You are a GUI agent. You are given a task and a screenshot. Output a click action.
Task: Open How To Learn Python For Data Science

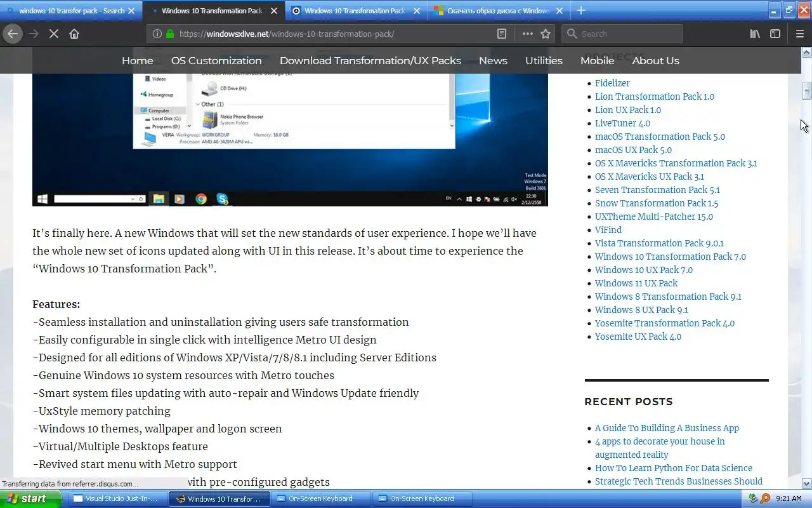(674, 468)
